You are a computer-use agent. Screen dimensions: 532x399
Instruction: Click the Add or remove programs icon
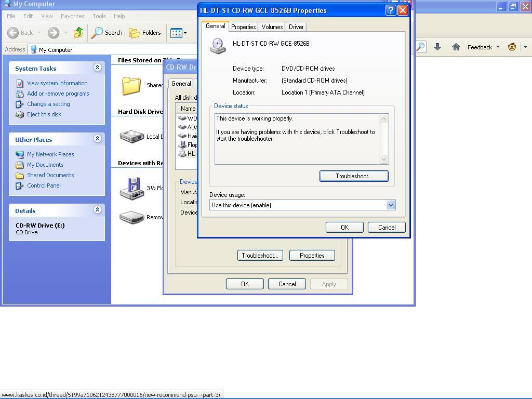[x=20, y=94]
